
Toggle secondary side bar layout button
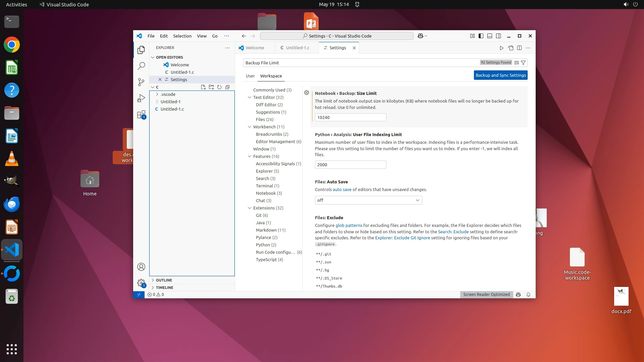tap(498, 36)
